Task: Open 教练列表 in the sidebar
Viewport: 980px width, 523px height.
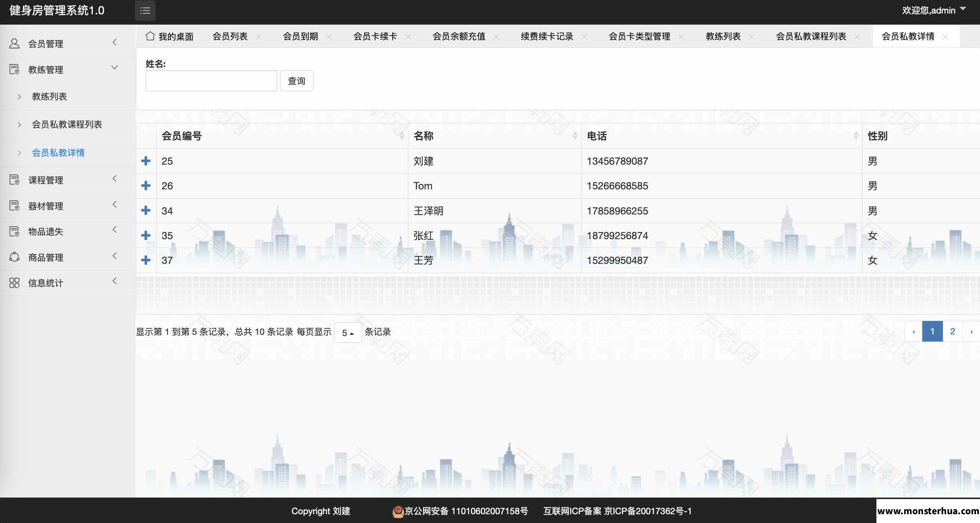Action: pos(49,96)
